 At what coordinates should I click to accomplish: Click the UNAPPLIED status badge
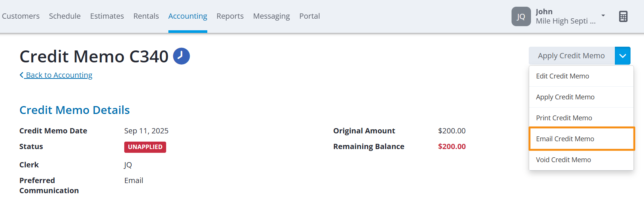(145, 147)
